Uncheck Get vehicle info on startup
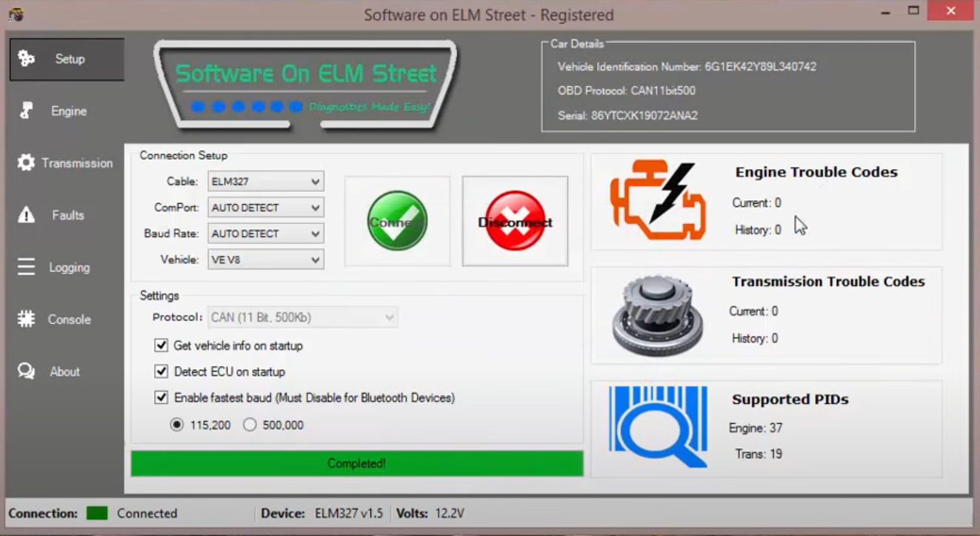The height and width of the screenshot is (536, 980). [x=161, y=345]
